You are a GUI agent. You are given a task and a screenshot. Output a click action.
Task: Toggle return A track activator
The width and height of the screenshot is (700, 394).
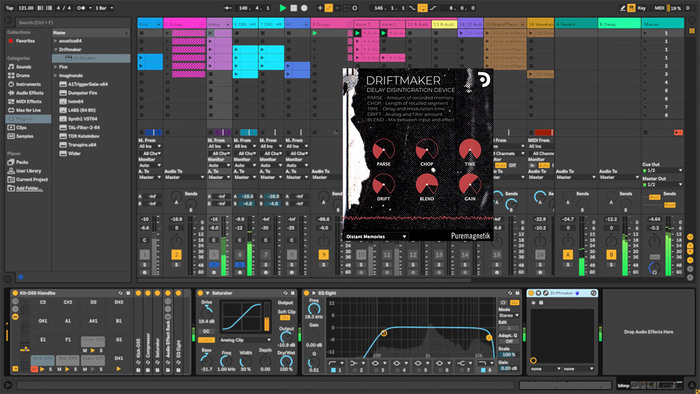[567, 255]
